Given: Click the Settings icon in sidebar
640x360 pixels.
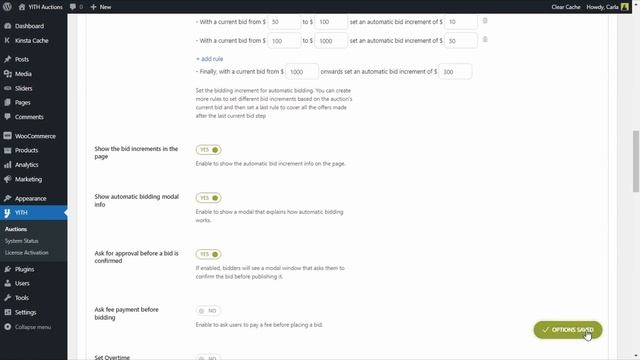Looking at the screenshot, I should coord(7,312).
